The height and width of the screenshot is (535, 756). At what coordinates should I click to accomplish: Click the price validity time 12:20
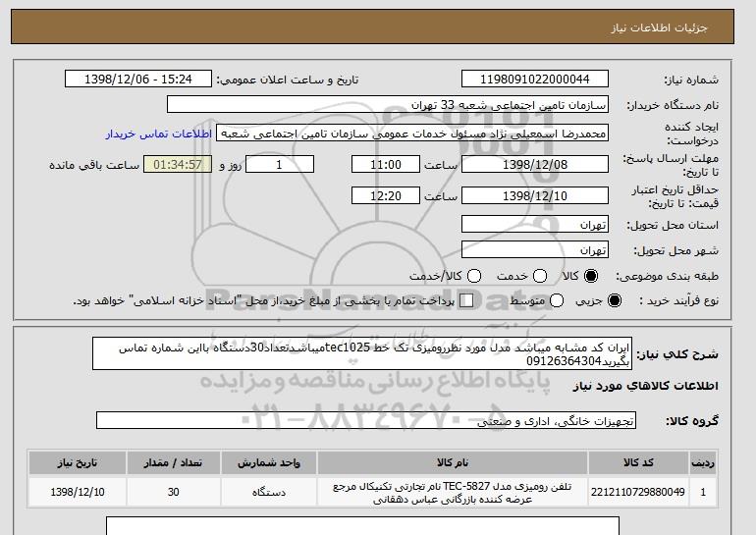[x=386, y=195]
